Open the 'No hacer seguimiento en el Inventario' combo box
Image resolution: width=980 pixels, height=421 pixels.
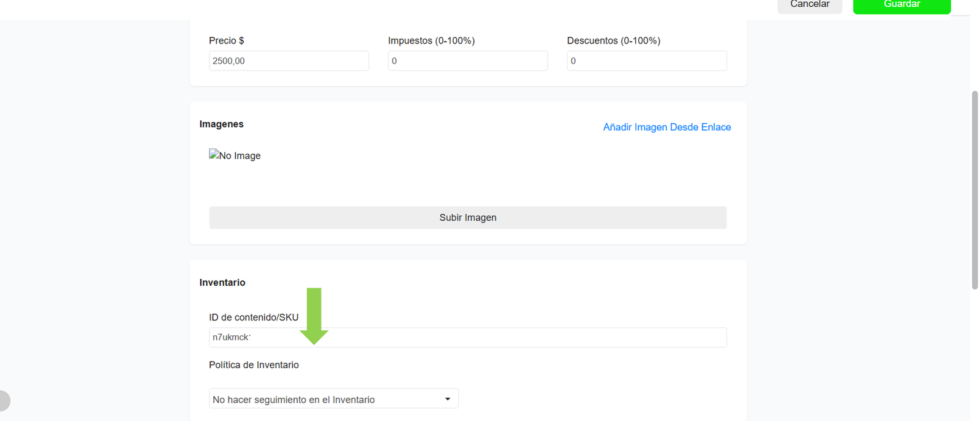(x=325, y=399)
